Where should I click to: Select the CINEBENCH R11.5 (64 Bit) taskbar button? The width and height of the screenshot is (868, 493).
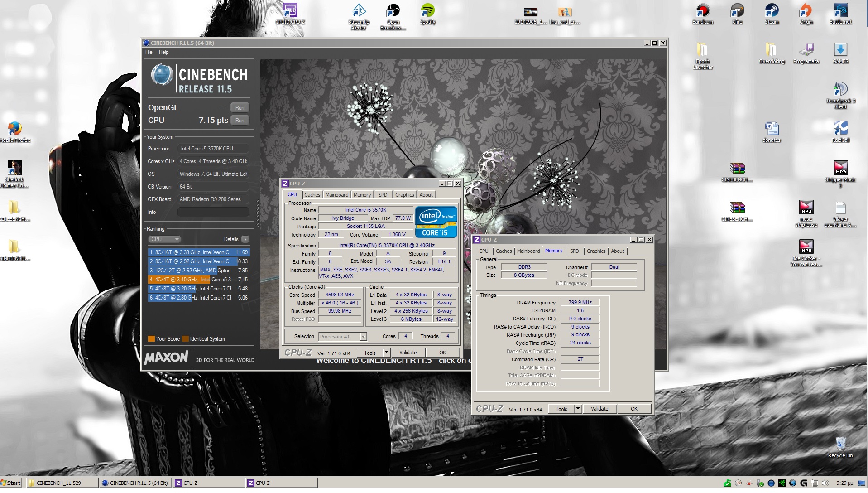(135, 483)
